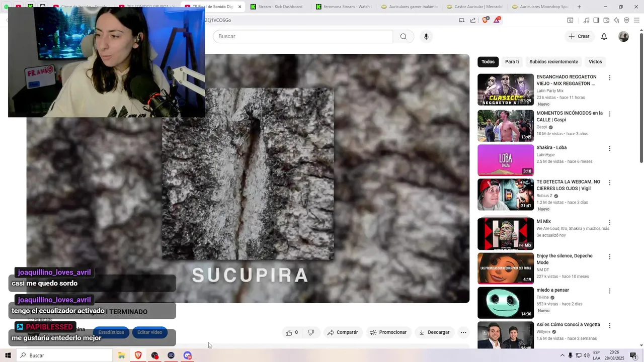Open File Explorer from taskbar

coord(121,355)
